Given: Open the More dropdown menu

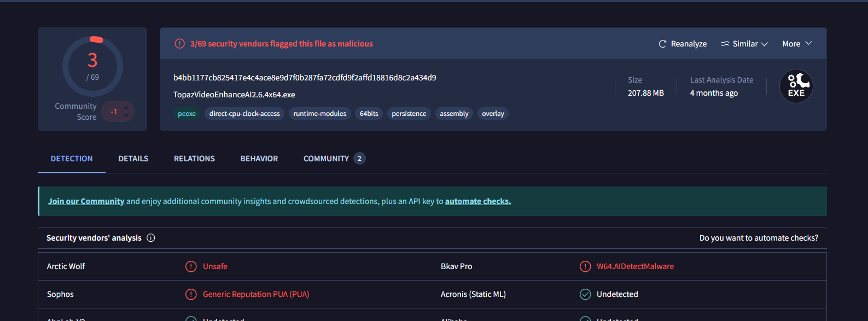Looking at the screenshot, I should click(797, 44).
